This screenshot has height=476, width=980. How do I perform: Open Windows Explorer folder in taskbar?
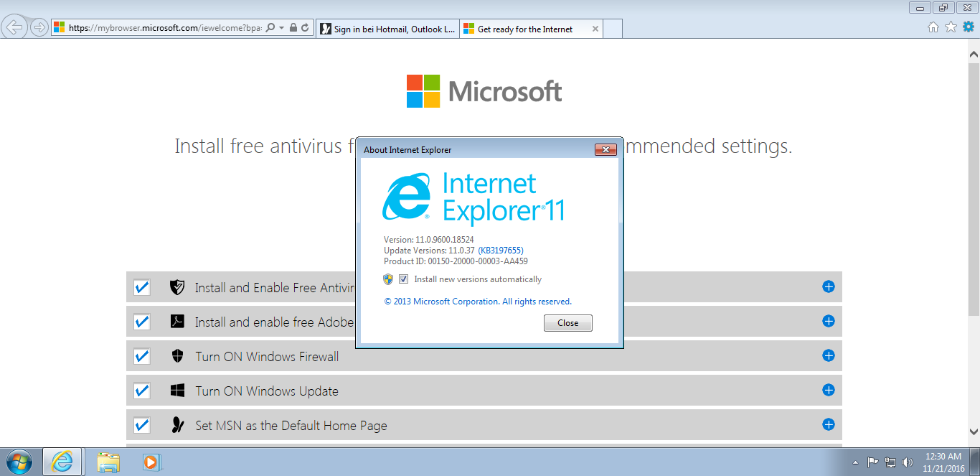(x=108, y=462)
